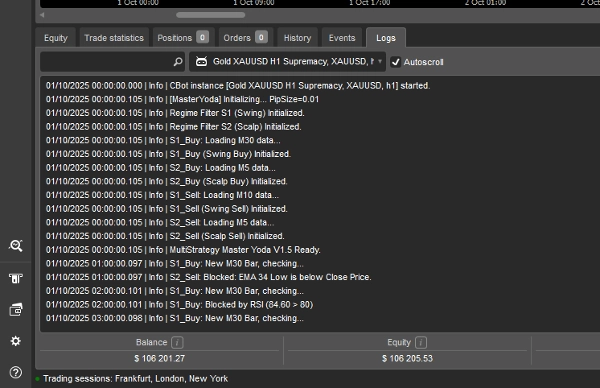Open the cBot instance dropdown
The height and width of the screenshot is (388, 600).
click(287, 62)
